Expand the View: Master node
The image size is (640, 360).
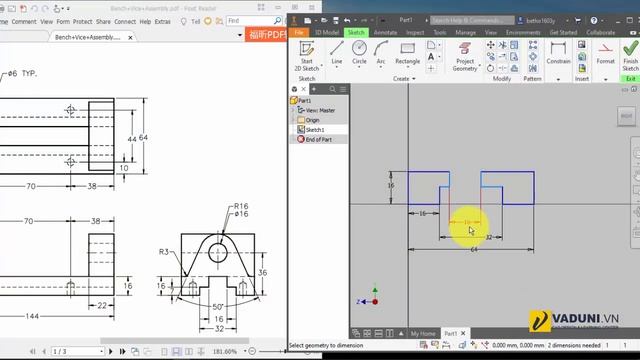click(292, 110)
